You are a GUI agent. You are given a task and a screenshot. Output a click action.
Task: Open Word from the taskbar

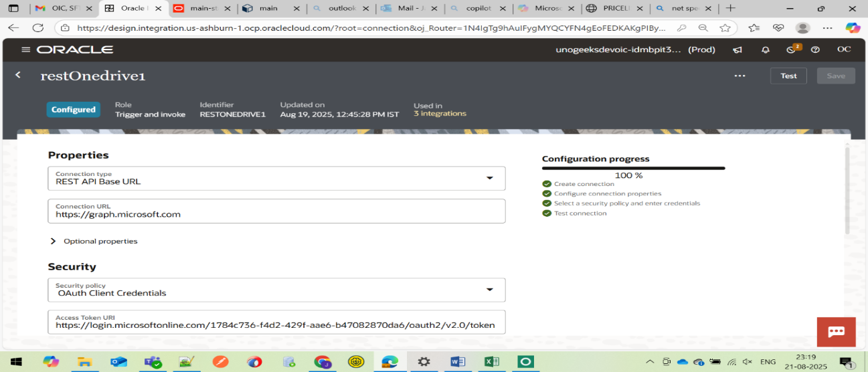point(458,361)
